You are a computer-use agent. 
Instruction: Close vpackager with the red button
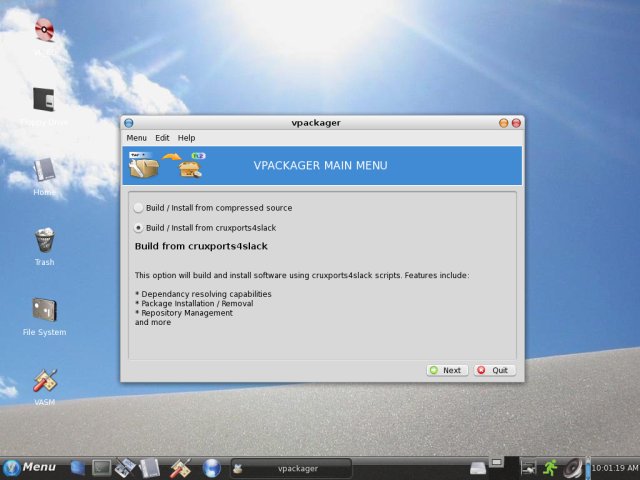coord(516,123)
